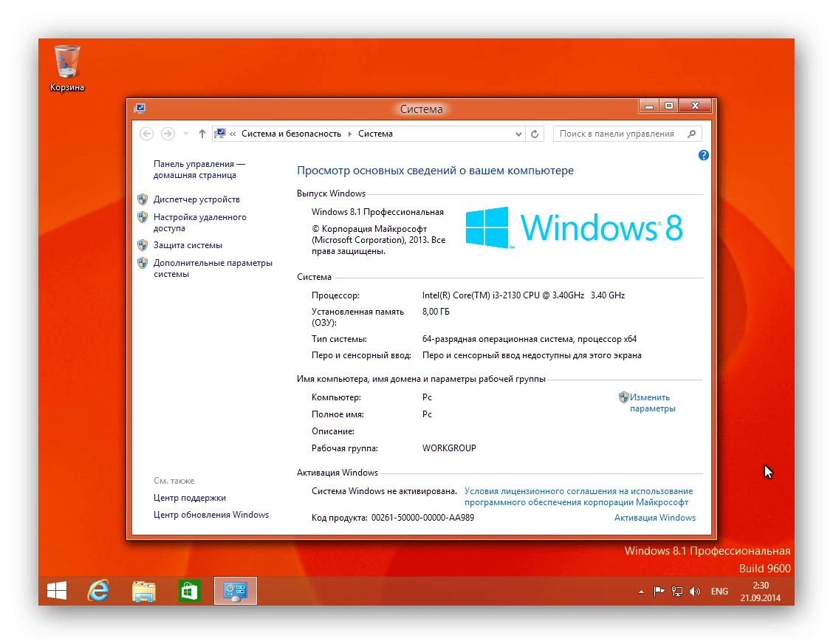Click shield icon beside Настройка удаленного доступа
Image resolution: width=833 pixels, height=644 pixels.
143,217
